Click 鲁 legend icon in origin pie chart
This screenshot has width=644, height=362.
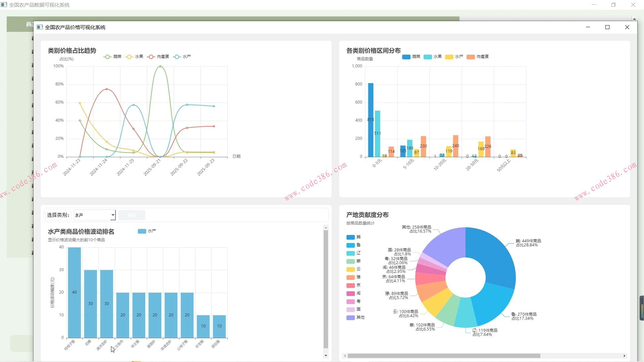click(351, 245)
